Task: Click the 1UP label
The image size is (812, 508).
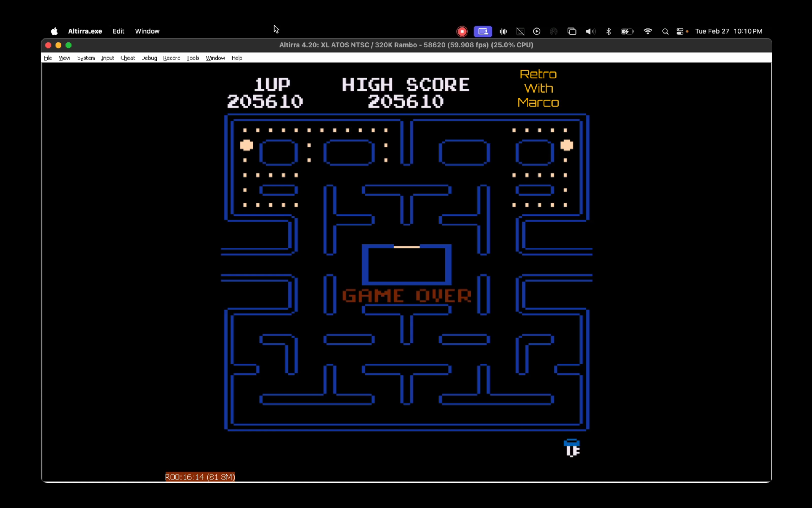Action: [x=272, y=84]
